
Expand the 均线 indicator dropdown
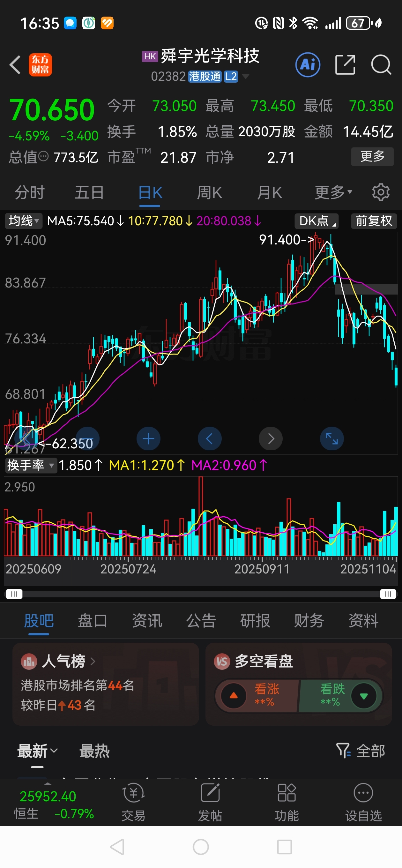tap(24, 221)
